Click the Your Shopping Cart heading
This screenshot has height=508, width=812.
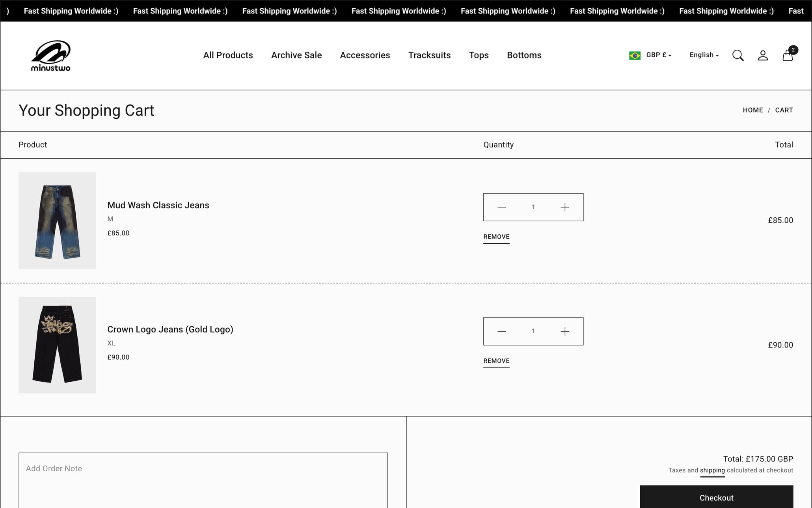86,110
